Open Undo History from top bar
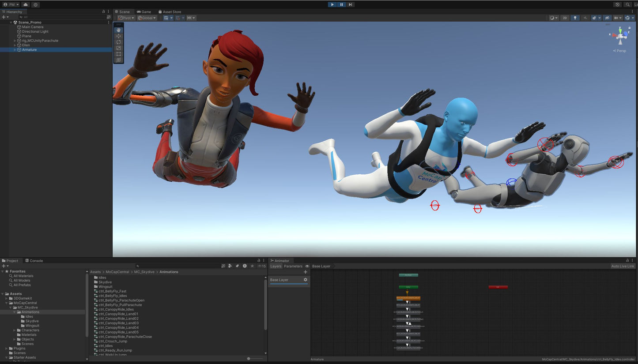The image size is (638, 364). tap(618, 4)
